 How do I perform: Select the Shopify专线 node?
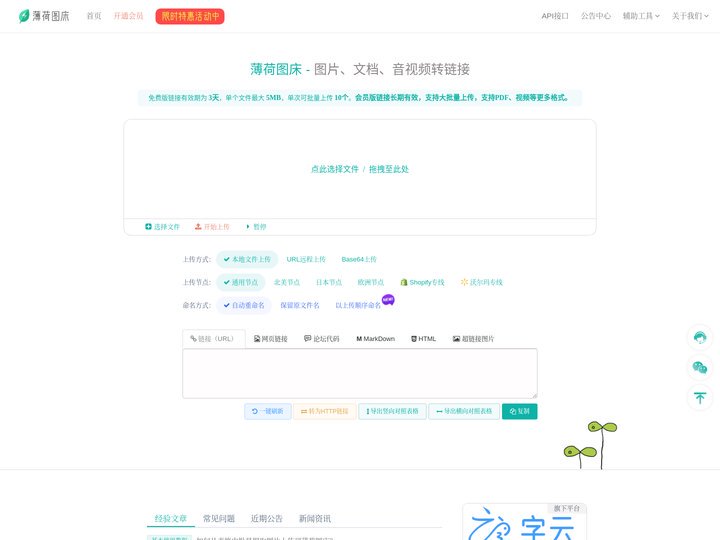coord(422,282)
